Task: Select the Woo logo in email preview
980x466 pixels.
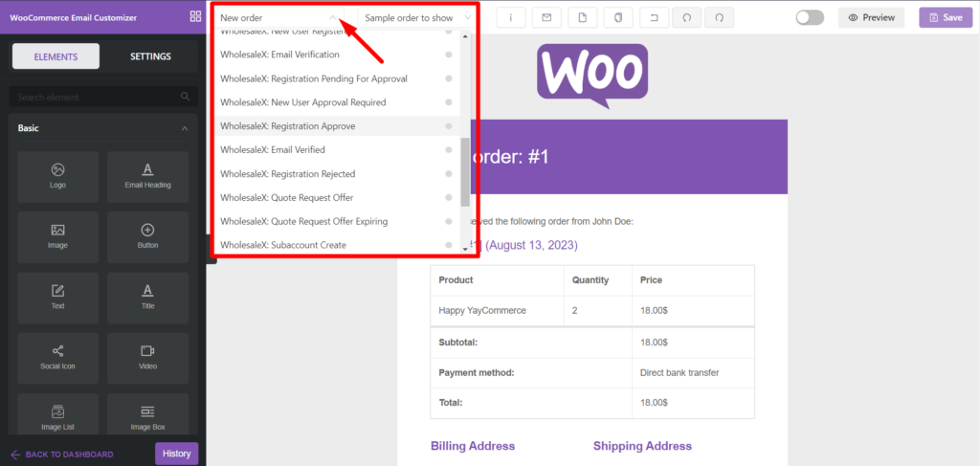Action: coord(592,77)
